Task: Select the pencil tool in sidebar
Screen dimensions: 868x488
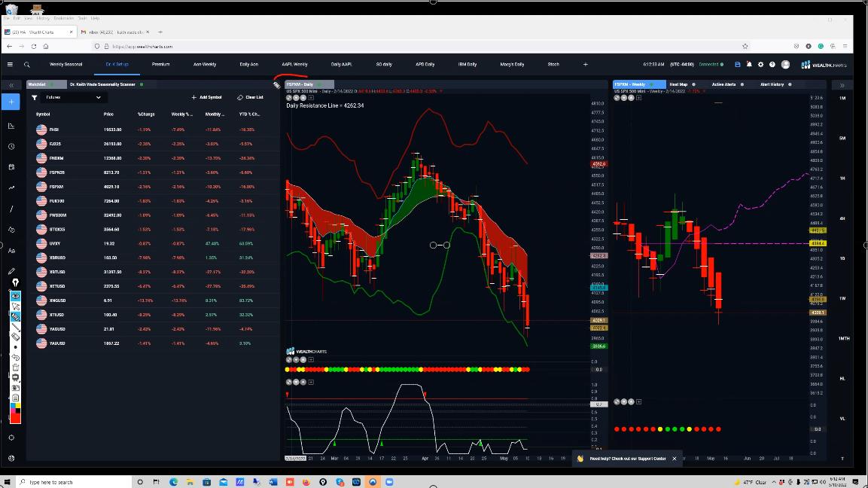Action: pyautogui.click(x=11, y=271)
